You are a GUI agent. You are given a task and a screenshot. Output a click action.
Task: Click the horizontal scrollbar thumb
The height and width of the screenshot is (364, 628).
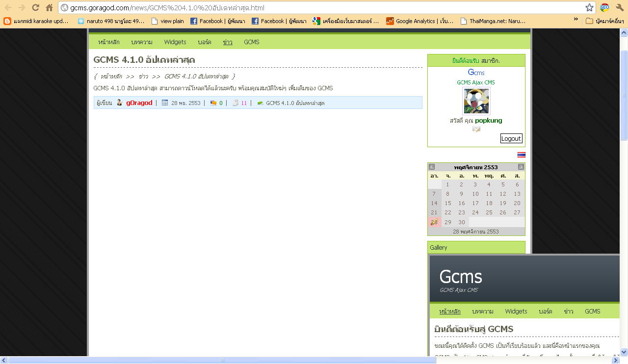pos(222,360)
